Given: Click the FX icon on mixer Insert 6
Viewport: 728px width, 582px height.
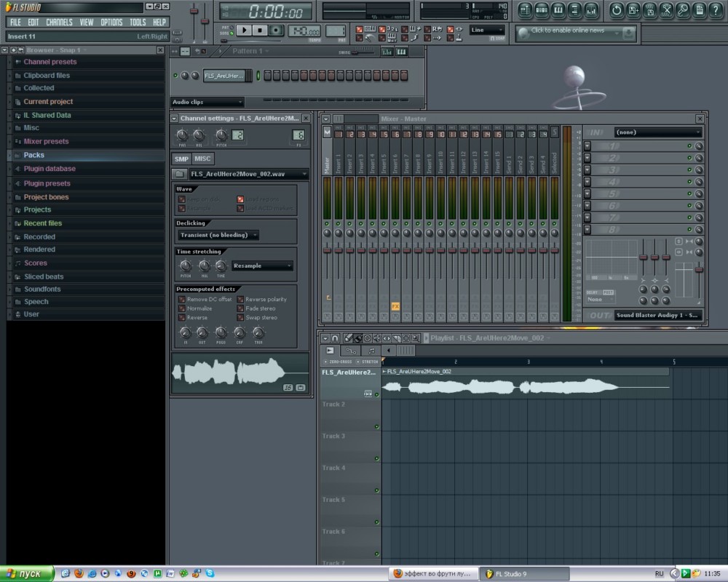Looking at the screenshot, I should [x=395, y=307].
